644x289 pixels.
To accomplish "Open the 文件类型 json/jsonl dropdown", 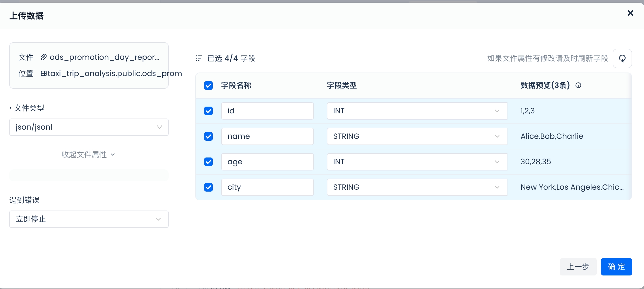I will click(89, 127).
